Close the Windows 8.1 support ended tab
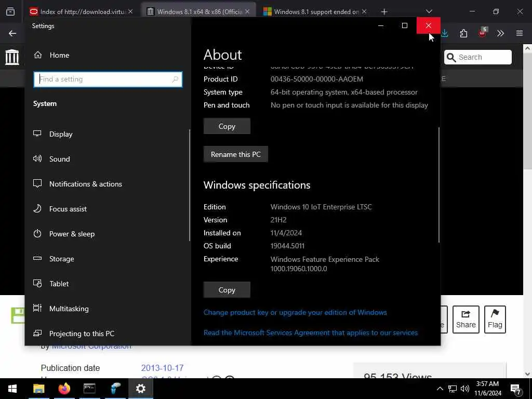The width and height of the screenshot is (532, 399). (x=364, y=11)
